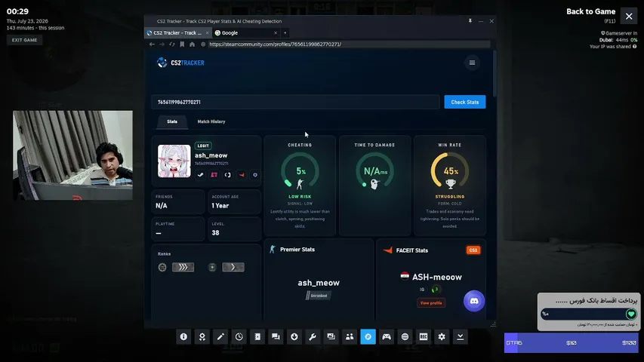
Task: Click the highlighted blue browser toolbar icon
Action: (368, 336)
